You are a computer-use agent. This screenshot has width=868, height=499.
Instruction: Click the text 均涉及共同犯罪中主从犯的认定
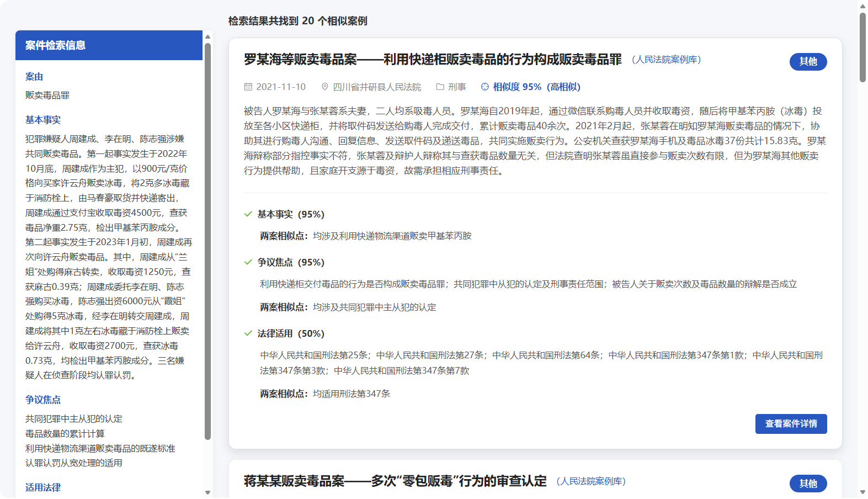(375, 307)
